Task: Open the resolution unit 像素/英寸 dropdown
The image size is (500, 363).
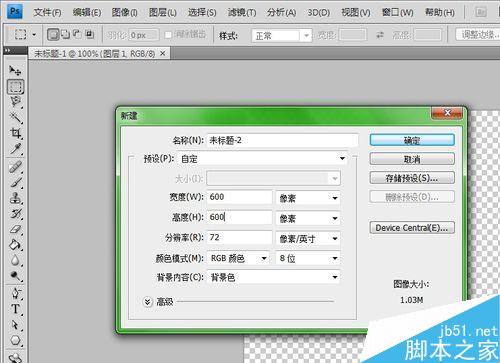Action: coord(308,238)
